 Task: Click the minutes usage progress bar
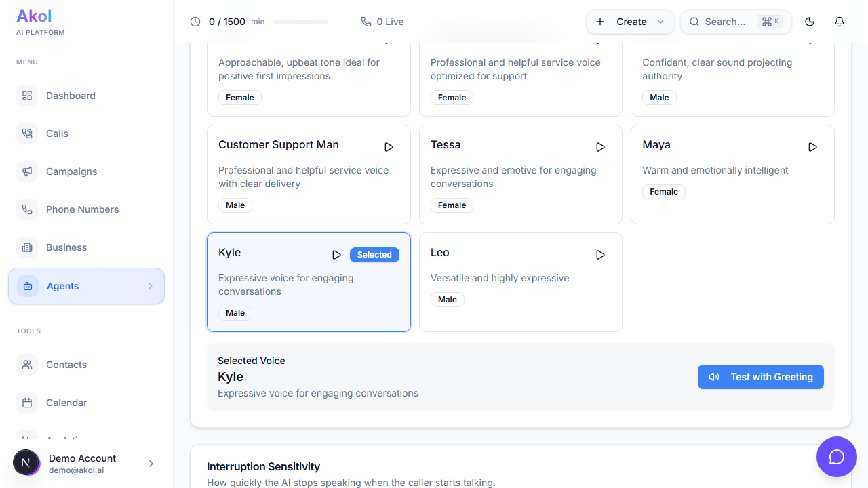coord(300,22)
